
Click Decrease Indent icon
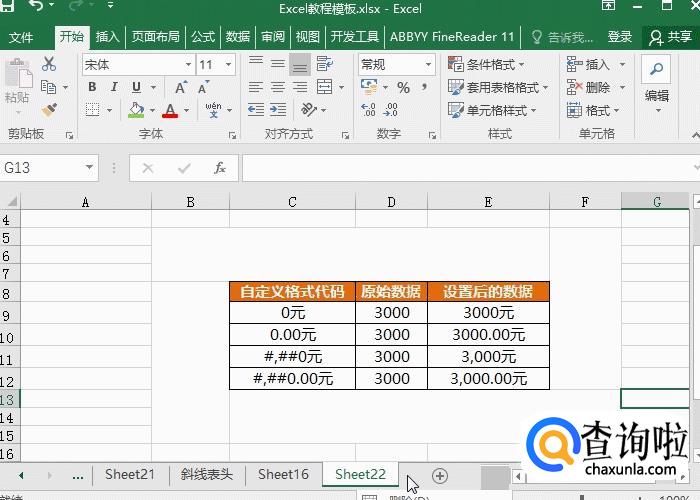coord(256,110)
